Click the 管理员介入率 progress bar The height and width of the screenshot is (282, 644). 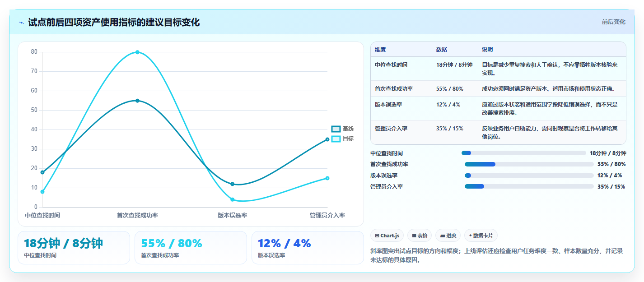point(529,186)
